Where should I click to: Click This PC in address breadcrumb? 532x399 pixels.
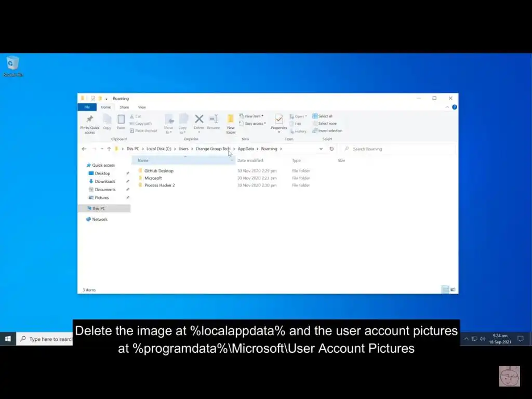click(132, 149)
